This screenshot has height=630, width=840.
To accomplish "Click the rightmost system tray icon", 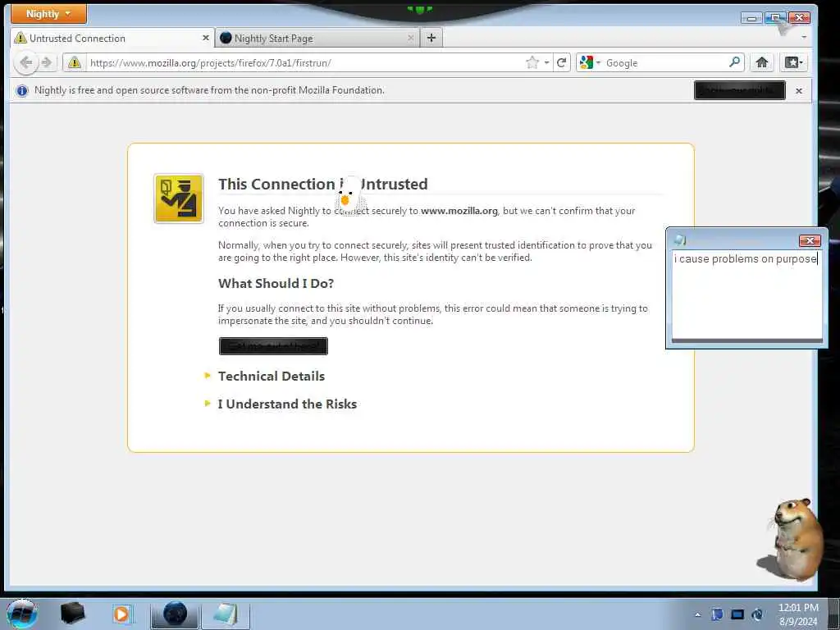I will click(x=757, y=614).
